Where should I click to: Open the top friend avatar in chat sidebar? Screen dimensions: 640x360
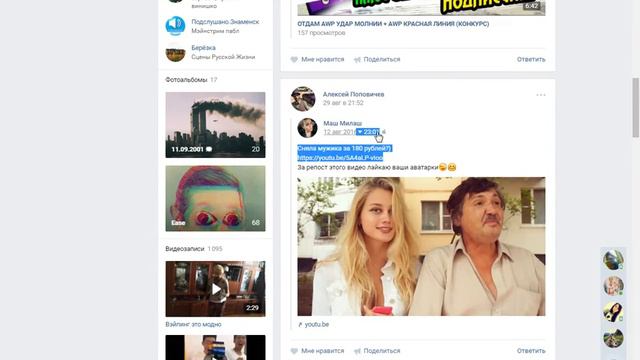tap(613, 260)
